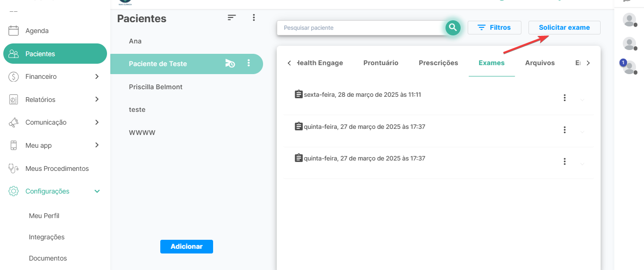Click clipboard icon of sexta-feira exam entry

click(298, 94)
